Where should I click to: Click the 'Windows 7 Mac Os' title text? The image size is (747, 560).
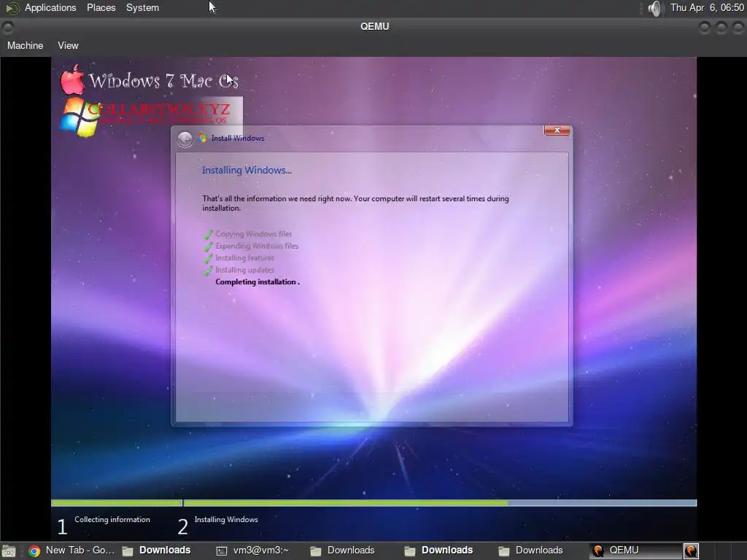163,81
